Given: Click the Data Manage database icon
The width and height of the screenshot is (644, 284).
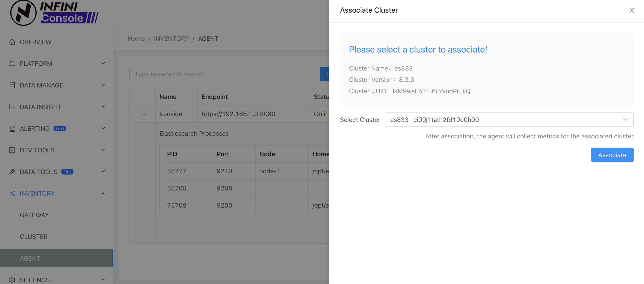Looking at the screenshot, I should 12,85.
